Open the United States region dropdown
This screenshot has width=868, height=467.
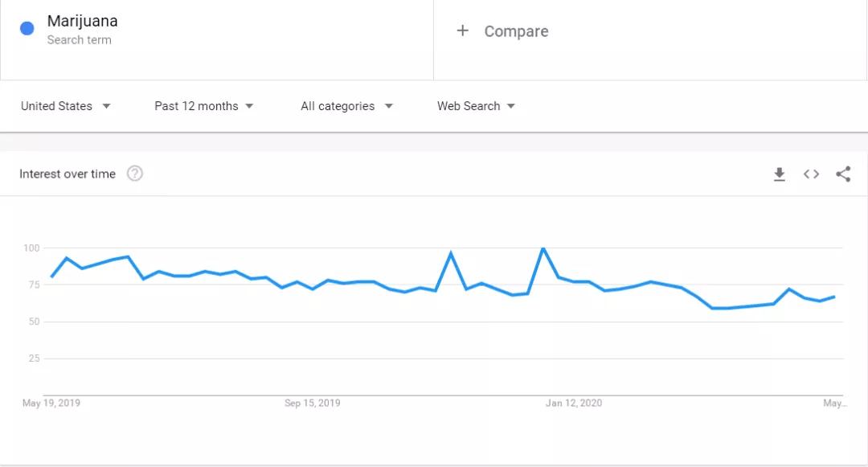[x=65, y=106]
